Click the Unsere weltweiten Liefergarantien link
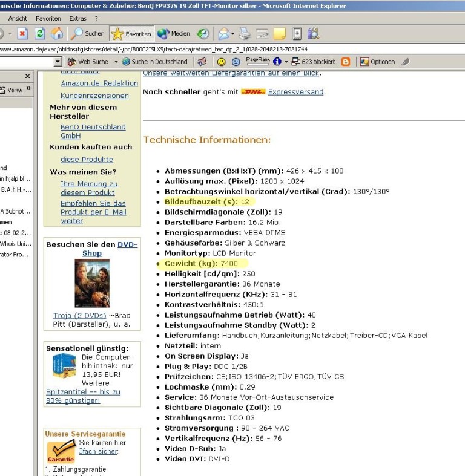This screenshot has width=465, height=476. coord(231,73)
